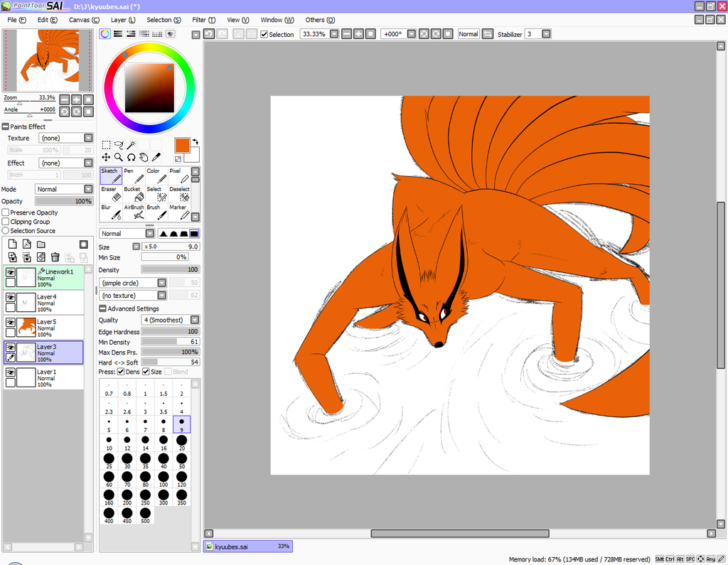Switch to kyuubes.sai document tab
Image resolution: width=728 pixels, height=565 pixels.
point(248,547)
